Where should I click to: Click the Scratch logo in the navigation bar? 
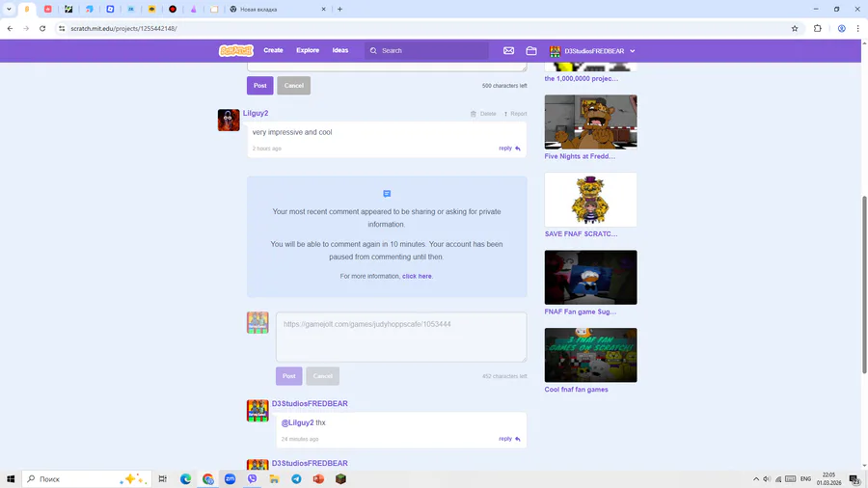(x=236, y=50)
